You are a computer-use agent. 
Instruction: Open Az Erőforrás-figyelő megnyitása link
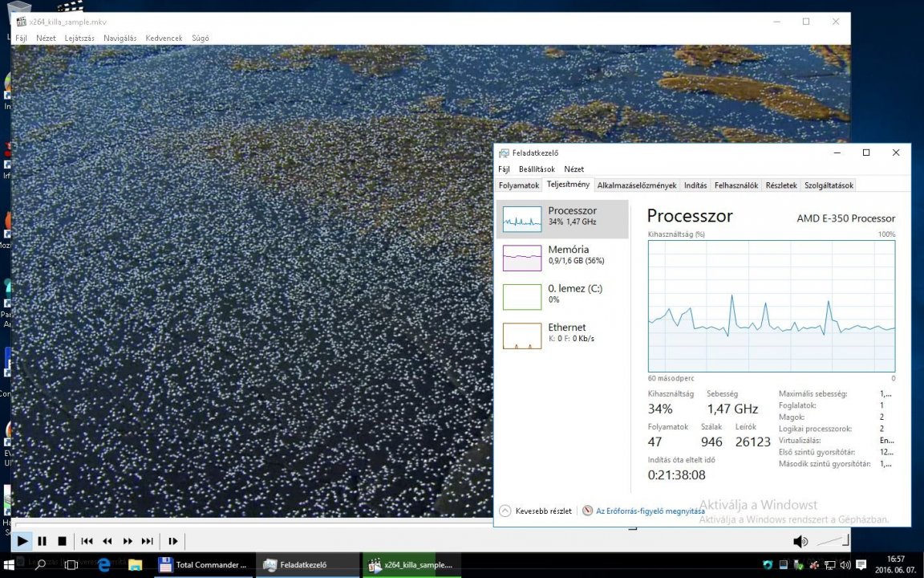pyautogui.click(x=650, y=511)
